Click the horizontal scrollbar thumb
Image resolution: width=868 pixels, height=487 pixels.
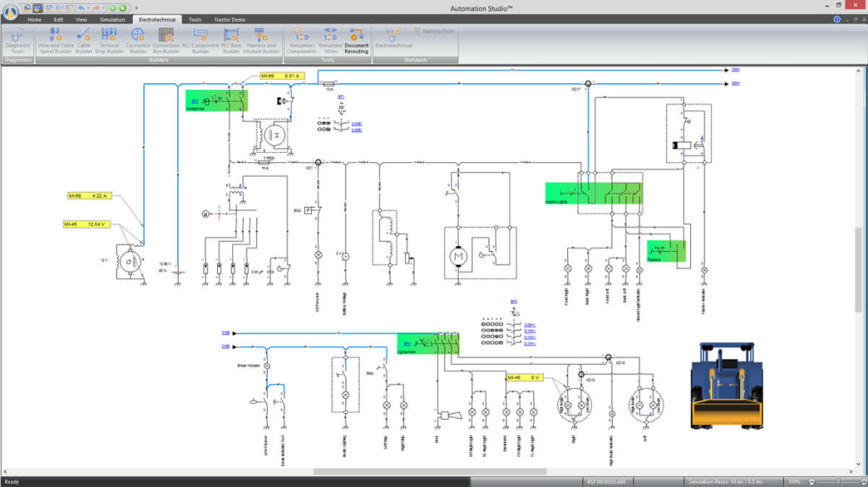pos(430,472)
